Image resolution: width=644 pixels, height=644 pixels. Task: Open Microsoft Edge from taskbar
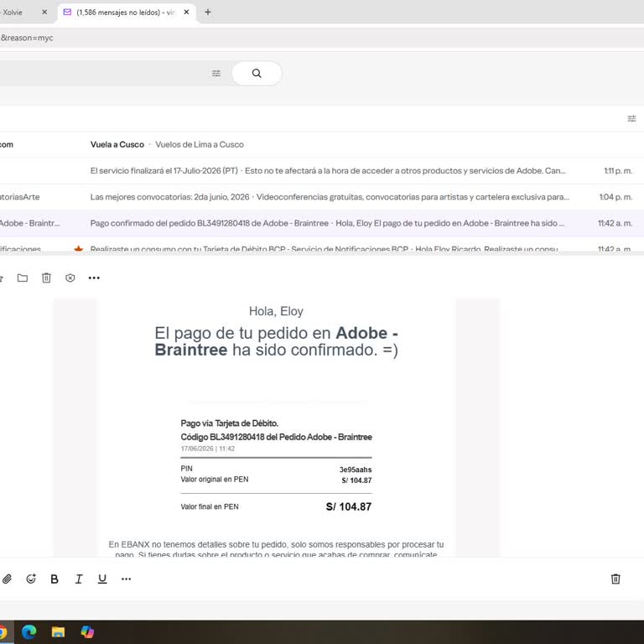pyautogui.click(x=29, y=631)
